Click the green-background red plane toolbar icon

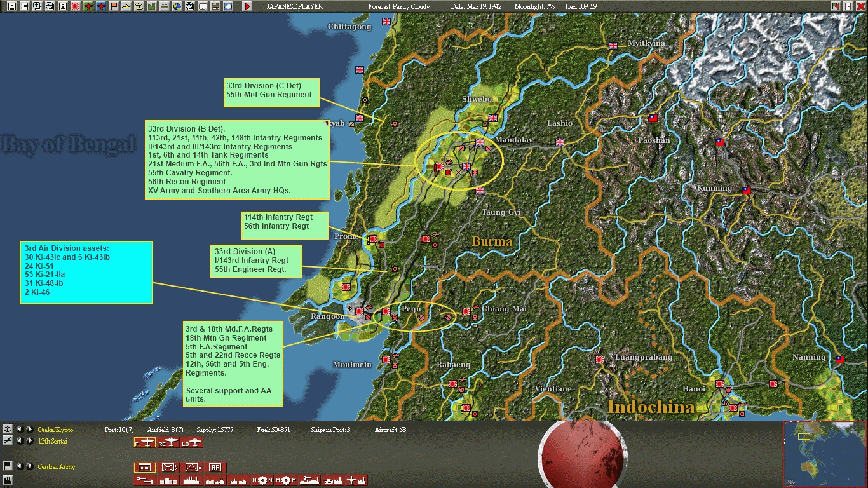coord(88,6)
